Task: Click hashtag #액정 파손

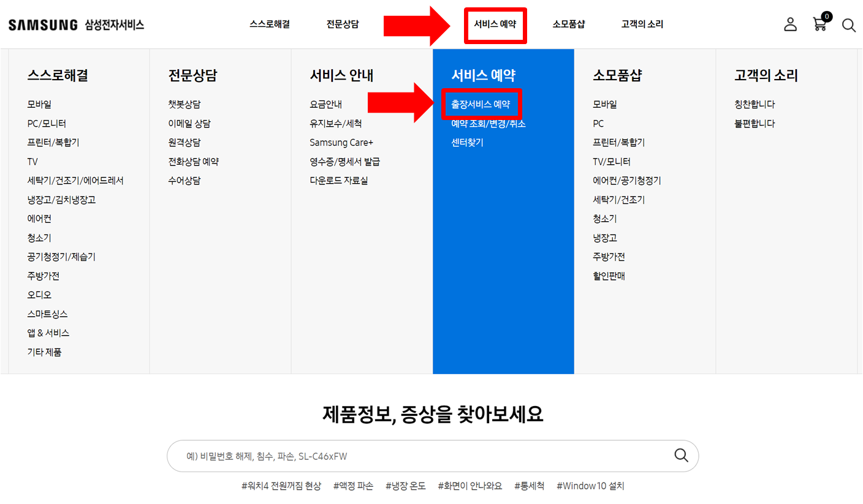Action: pyautogui.click(x=353, y=486)
